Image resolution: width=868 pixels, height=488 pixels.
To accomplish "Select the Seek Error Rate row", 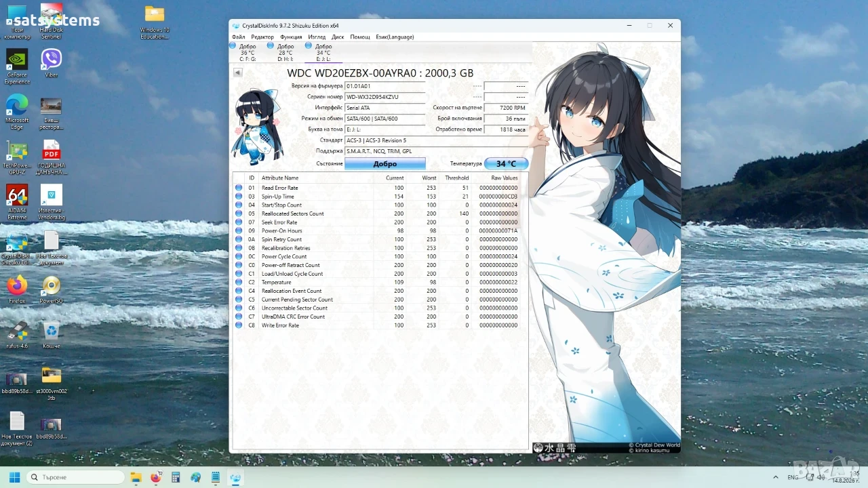I will pyautogui.click(x=380, y=222).
